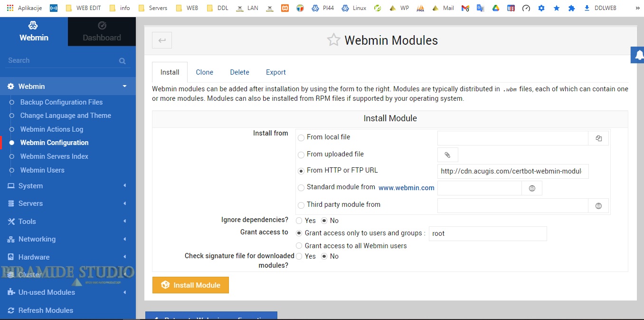Focus the HTTP or FTP URL field

click(x=513, y=171)
